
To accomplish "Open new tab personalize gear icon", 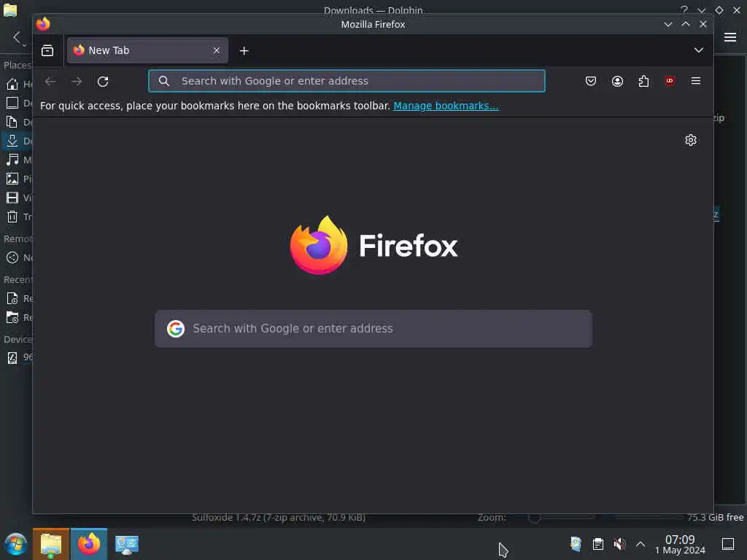I will click(x=691, y=140).
